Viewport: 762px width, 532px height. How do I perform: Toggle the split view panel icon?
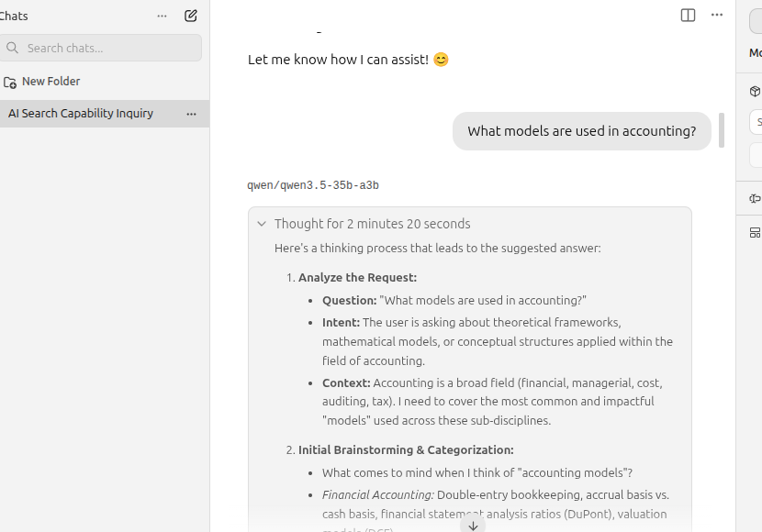point(688,15)
